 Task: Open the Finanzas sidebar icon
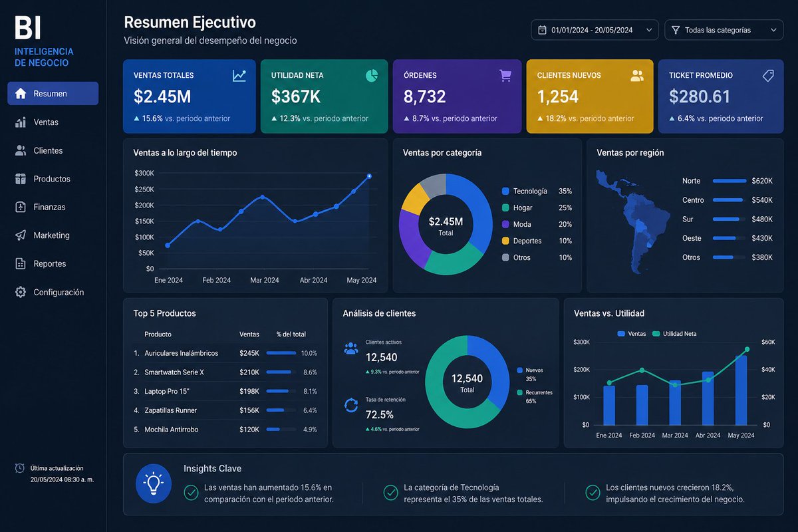[22, 207]
